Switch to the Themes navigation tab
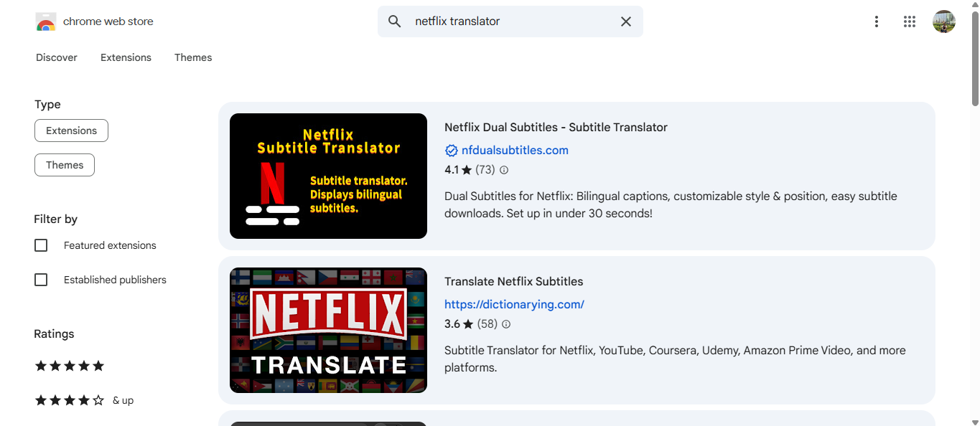This screenshot has width=980, height=426. point(193,57)
